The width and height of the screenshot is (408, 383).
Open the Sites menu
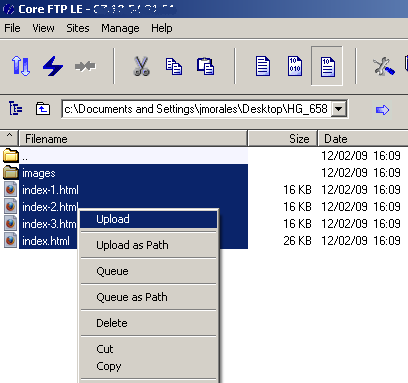coord(78,28)
